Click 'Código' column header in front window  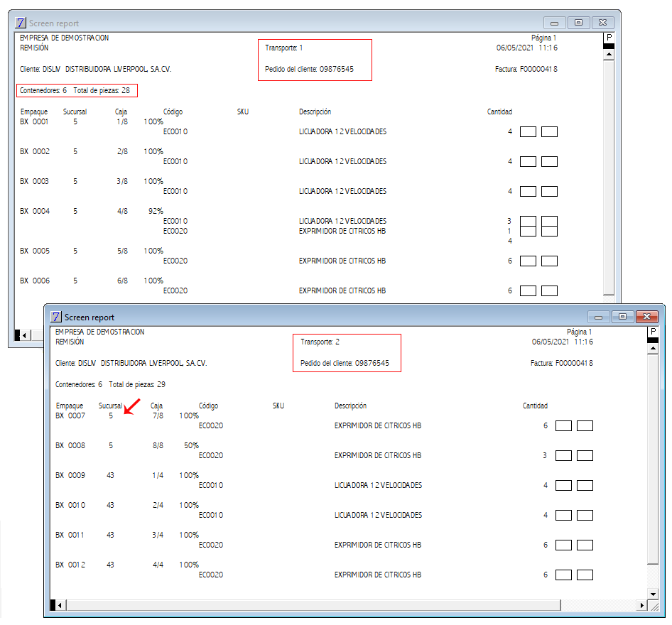pos(208,406)
